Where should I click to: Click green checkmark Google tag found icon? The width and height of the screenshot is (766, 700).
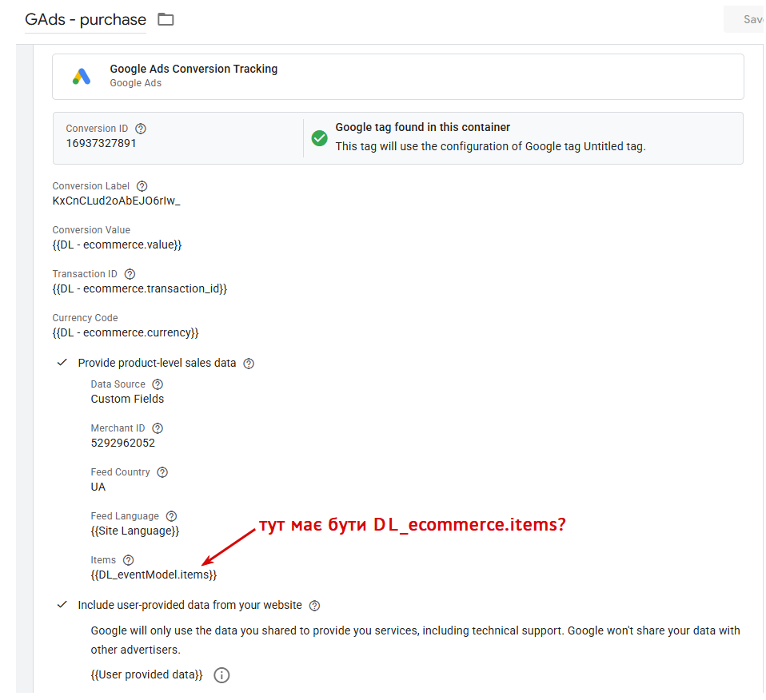click(x=320, y=138)
